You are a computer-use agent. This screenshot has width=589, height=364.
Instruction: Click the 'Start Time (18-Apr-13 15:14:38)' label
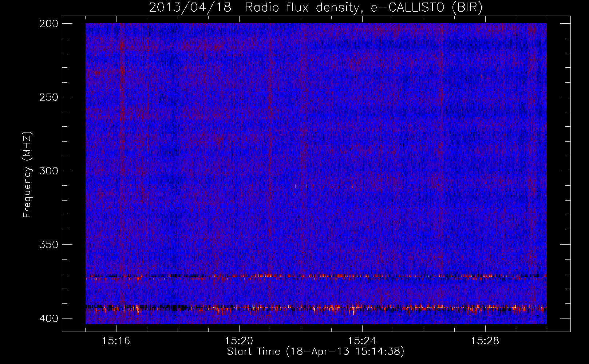[x=316, y=352]
